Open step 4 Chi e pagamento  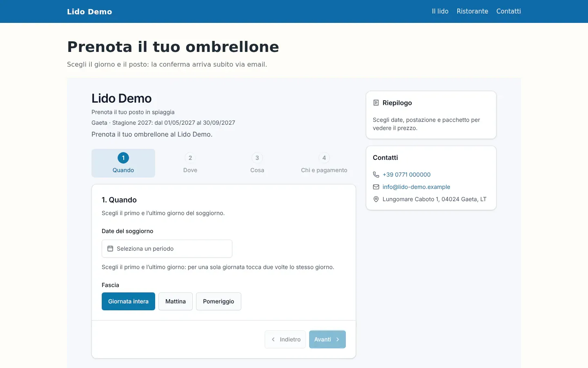coord(324,163)
